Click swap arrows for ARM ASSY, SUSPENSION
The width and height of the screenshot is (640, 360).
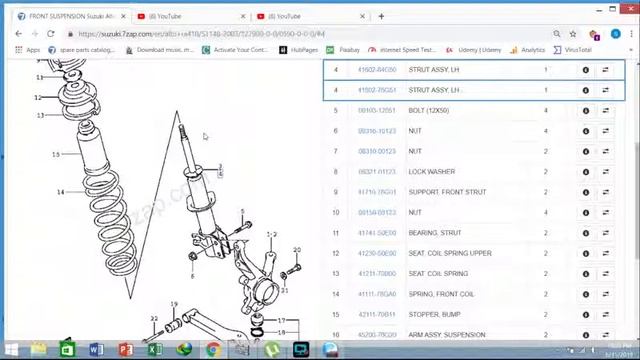606,335
